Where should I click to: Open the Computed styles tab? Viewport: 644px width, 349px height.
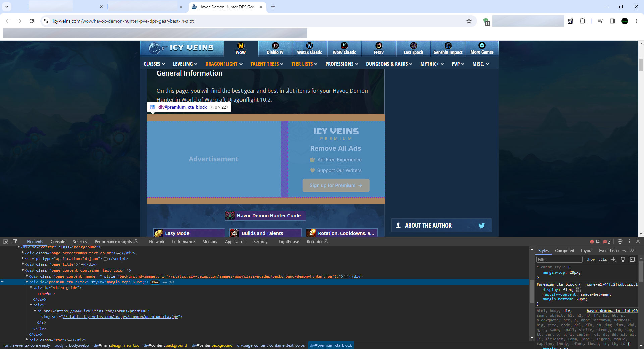(x=564, y=251)
